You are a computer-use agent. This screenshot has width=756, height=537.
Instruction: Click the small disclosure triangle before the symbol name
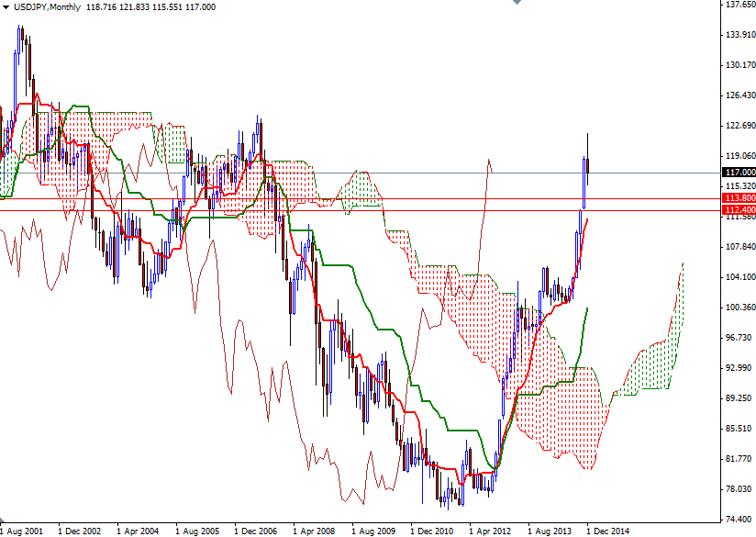coord(6,6)
